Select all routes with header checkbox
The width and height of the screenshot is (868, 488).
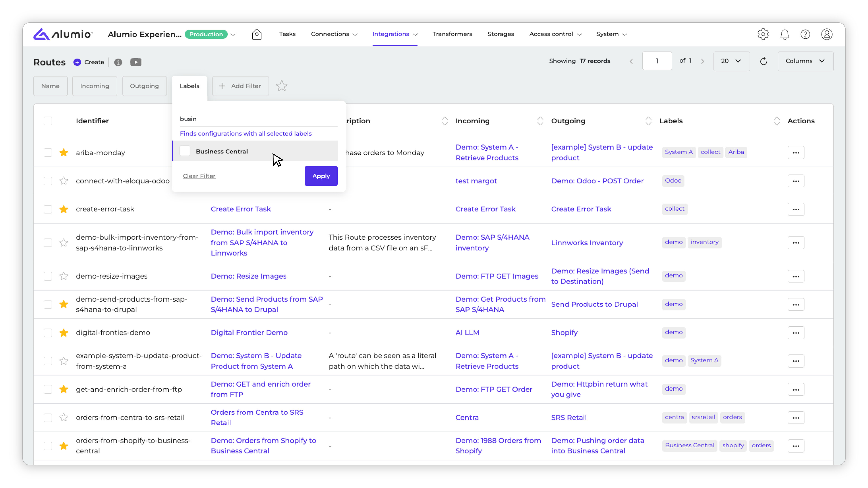coord(48,121)
